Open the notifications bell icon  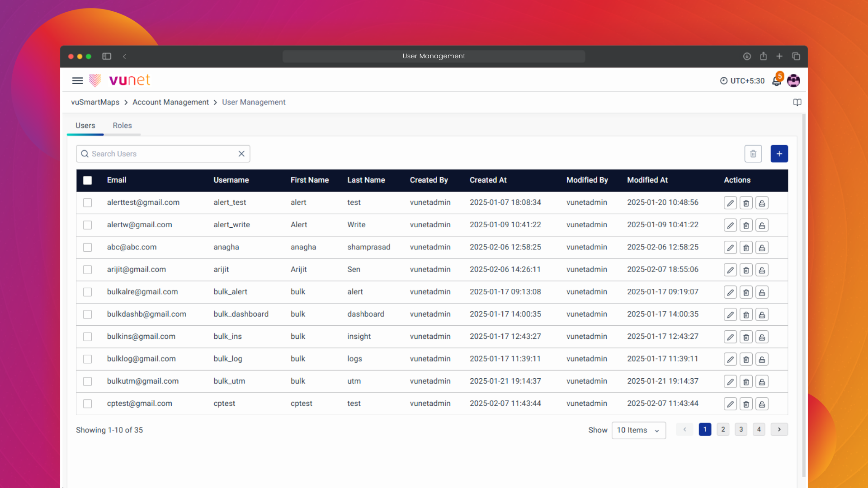[776, 81]
